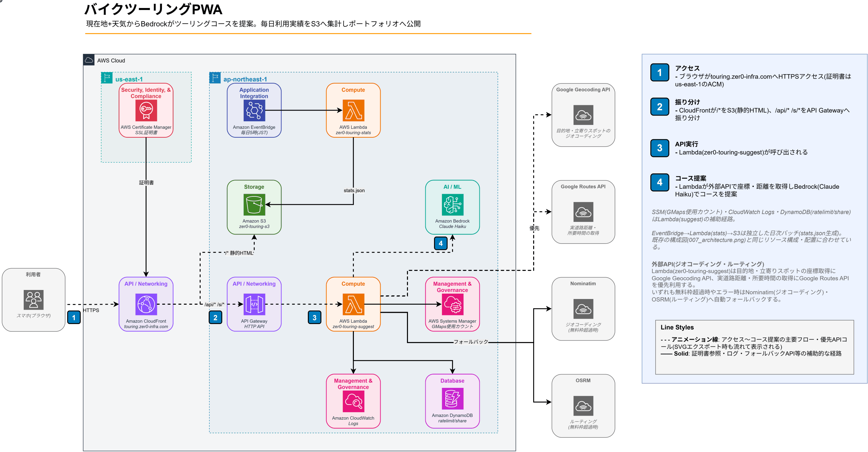Screen dimensions: 868x452
Task: Select the "ap-northeast-1" region label
Action: (x=245, y=79)
